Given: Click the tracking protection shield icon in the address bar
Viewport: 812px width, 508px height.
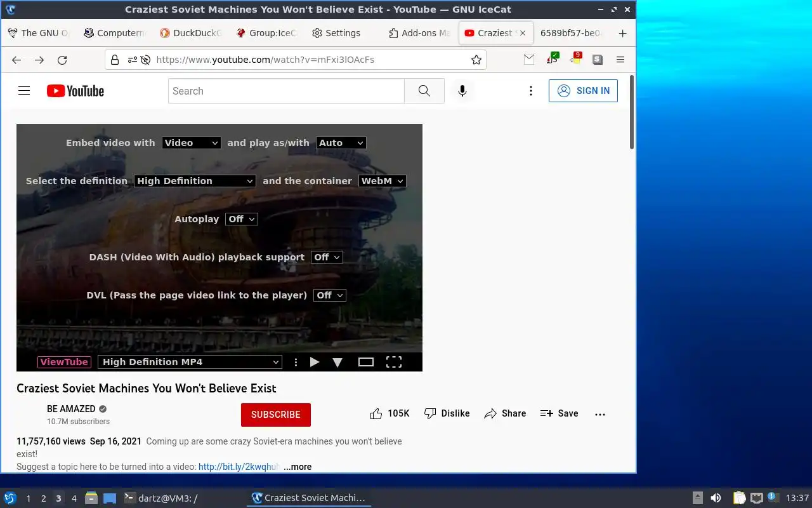Looking at the screenshot, I should (145, 60).
